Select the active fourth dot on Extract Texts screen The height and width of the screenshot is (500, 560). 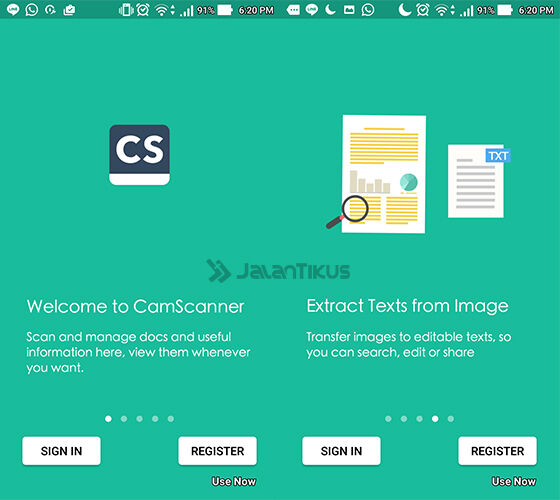435,419
